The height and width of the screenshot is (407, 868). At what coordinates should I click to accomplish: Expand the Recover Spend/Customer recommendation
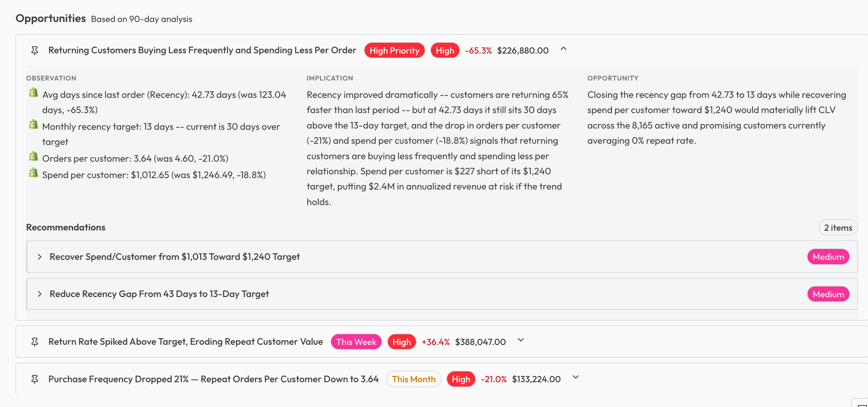(40, 256)
